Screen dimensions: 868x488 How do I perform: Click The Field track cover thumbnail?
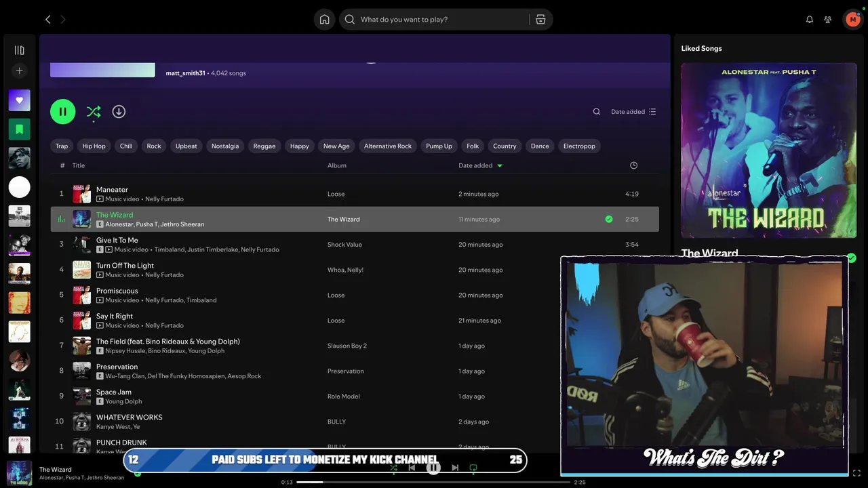point(82,346)
